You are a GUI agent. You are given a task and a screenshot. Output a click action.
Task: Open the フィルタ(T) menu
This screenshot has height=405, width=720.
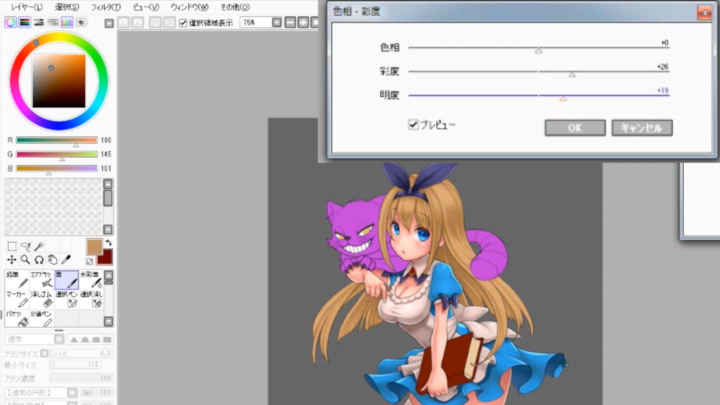point(106,7)
